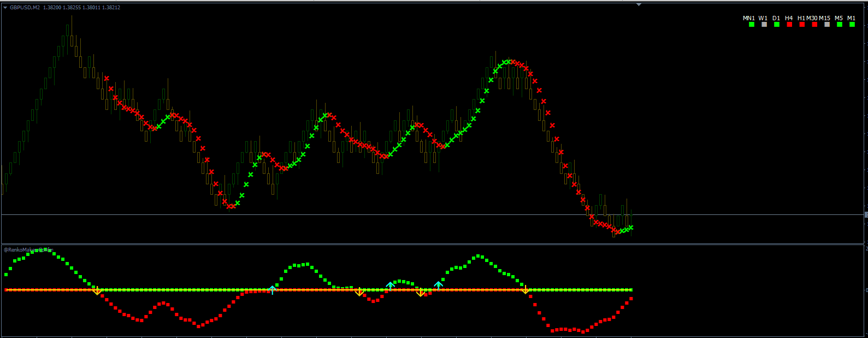Viewport: 868px width, 338px height.
Task: Open the GBPUSD,M2 chart dropdown triangle
Action: click(x=5, y=8)
